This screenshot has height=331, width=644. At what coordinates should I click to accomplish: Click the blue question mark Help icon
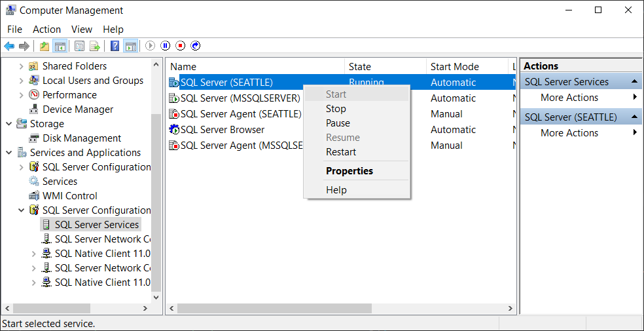point(115,46)
